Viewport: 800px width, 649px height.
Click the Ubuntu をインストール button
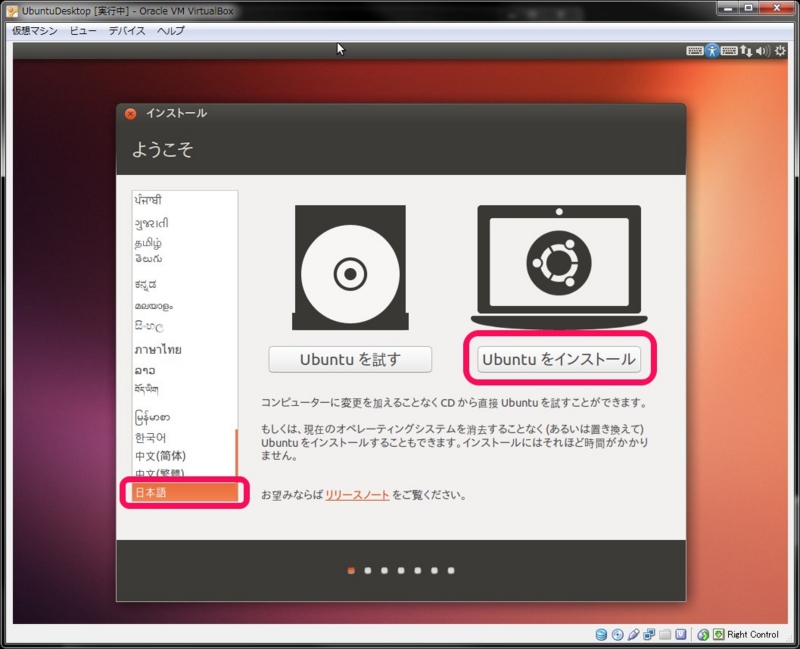pos(559,359)
